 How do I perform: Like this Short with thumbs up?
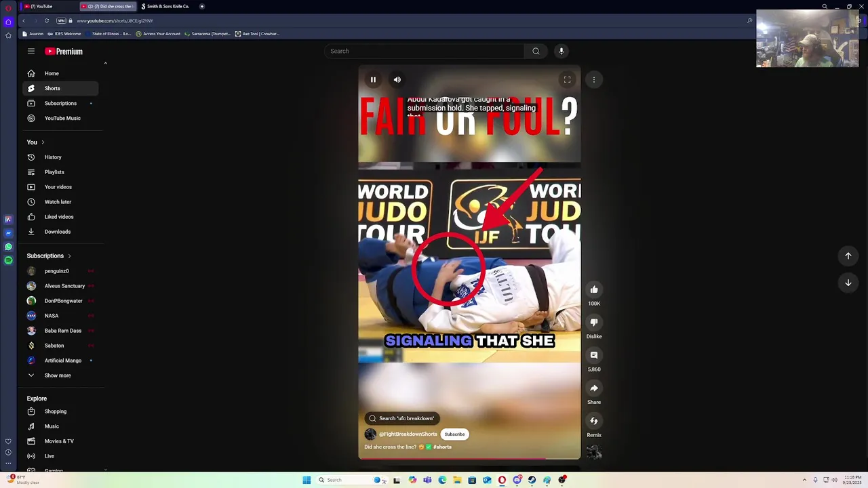tap(594, 290)
